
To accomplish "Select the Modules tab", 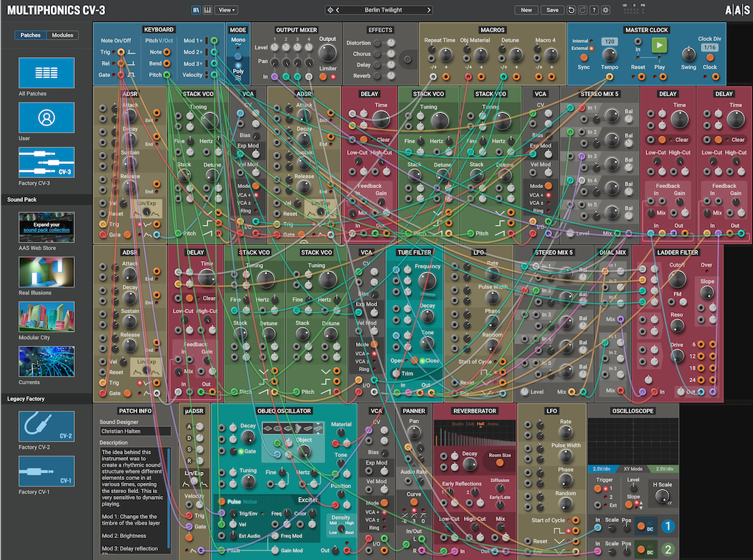I will [63, 35].
